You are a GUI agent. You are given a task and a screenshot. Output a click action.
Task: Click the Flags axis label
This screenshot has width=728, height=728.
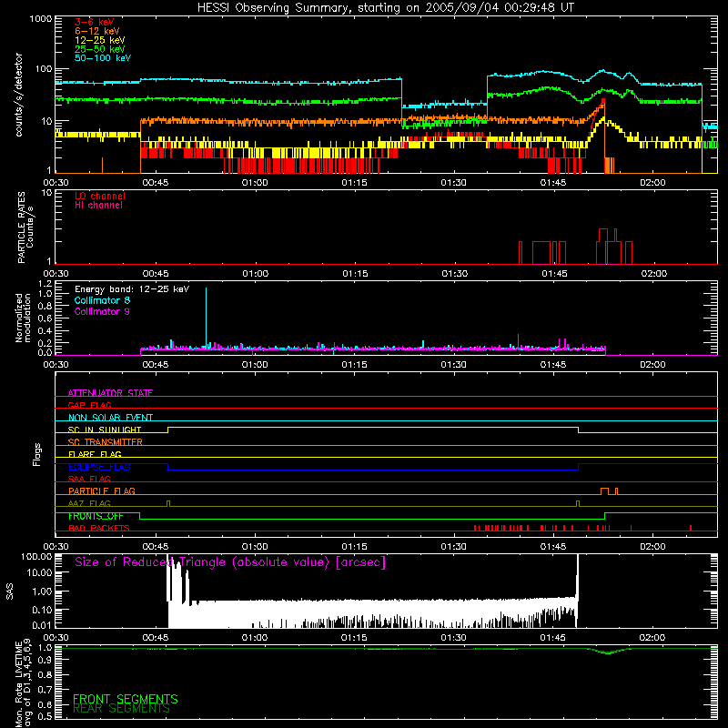click(x=37, y=454)
